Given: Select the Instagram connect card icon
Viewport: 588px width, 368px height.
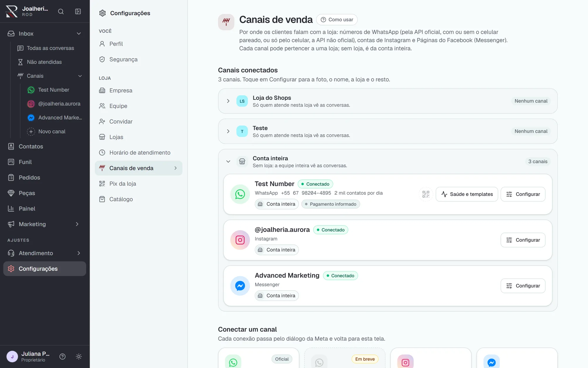Looking at the screenshot, I should click(x=405, y=362).
